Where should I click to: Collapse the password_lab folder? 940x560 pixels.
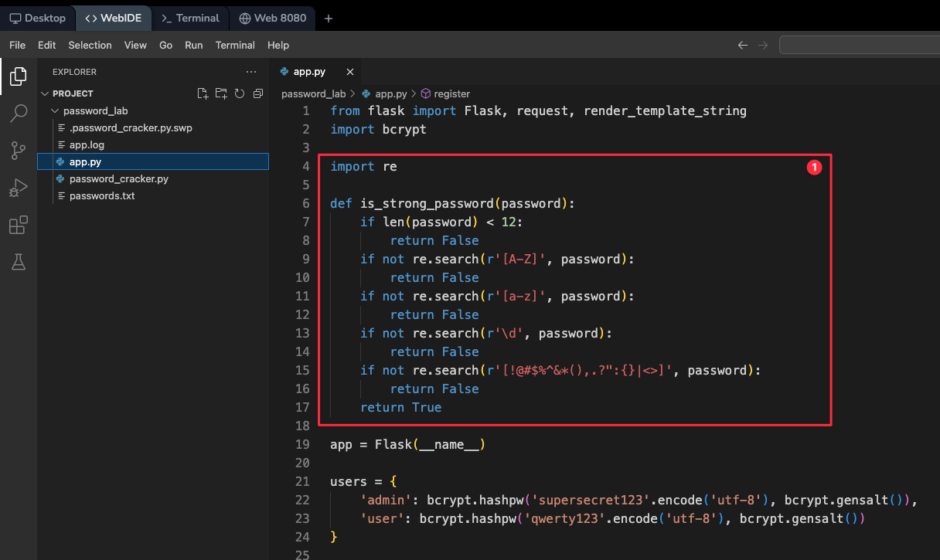[95, 110]
